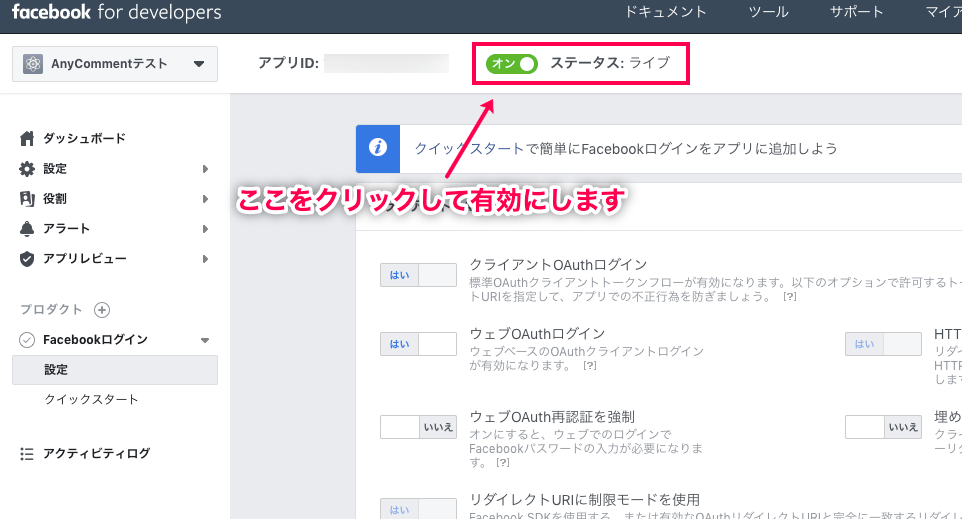
Task: Click the [?] help next to ウェブOAuthログイン
Action: [590, 366]
